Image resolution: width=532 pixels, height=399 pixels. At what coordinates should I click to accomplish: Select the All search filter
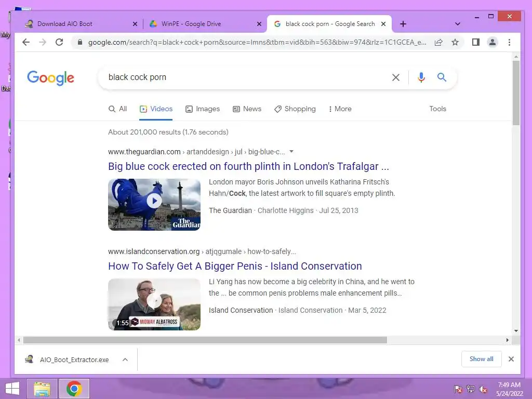click(x=118, y=109)
